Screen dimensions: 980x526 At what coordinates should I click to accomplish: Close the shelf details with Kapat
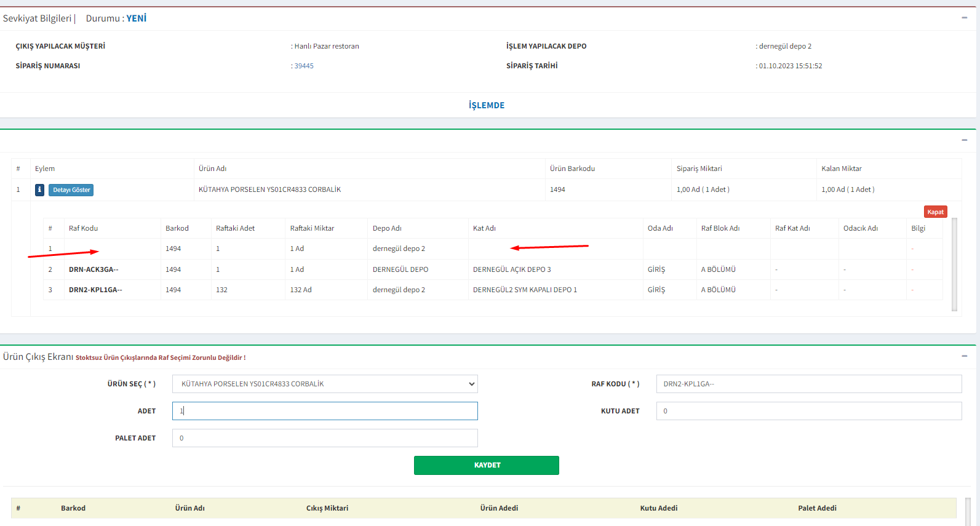click(x=935, y=212)
